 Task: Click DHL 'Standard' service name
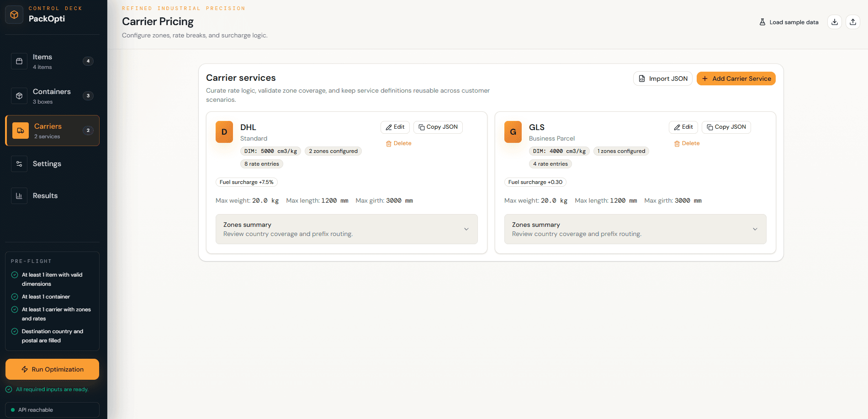click(254, 138)
